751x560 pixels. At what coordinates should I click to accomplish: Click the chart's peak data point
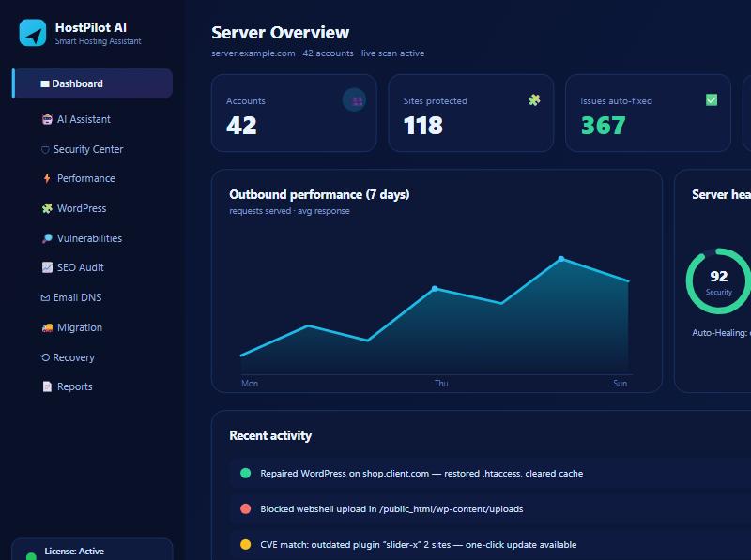pos(560,259)
